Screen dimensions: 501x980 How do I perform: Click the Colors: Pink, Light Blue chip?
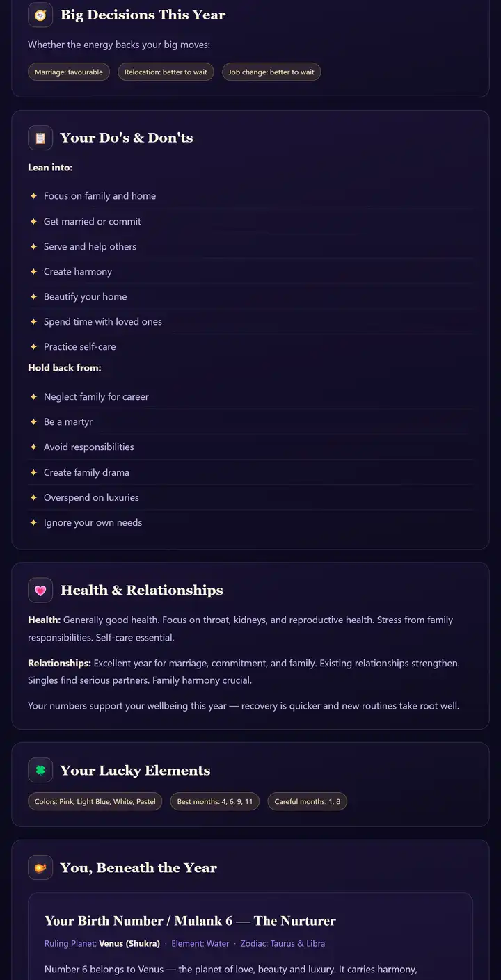click(95, 802)
